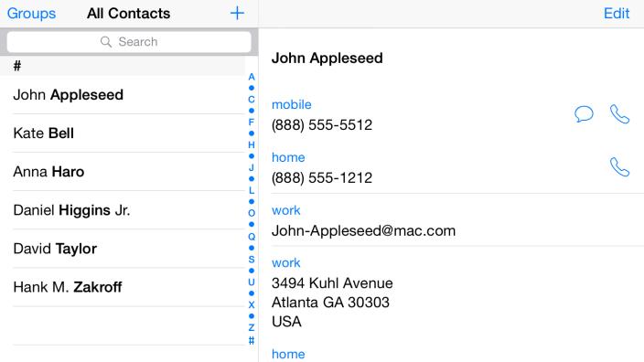Edit John Appleseed's contact
Image resolution: width=644 pixels, height=362 pixels.
point(616,13)
